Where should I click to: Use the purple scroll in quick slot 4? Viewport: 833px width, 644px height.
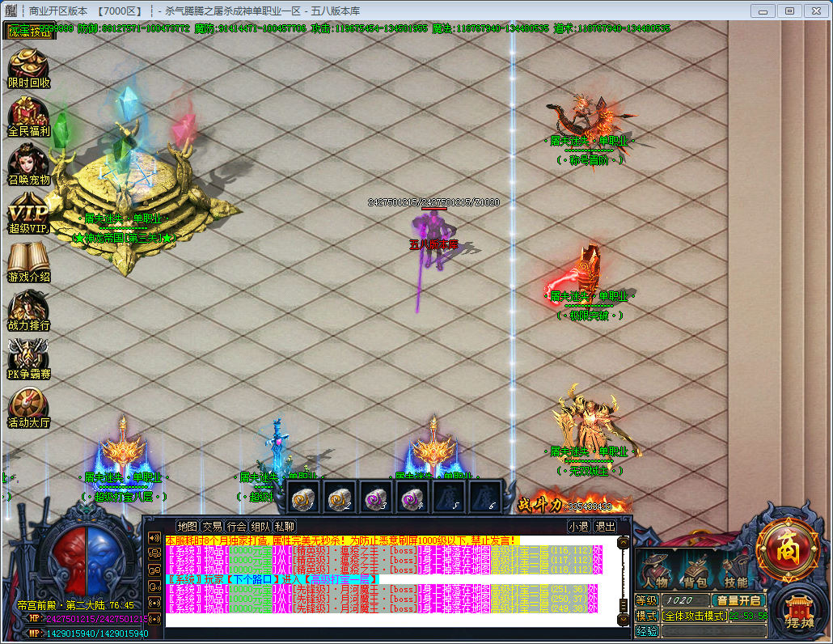412,498
